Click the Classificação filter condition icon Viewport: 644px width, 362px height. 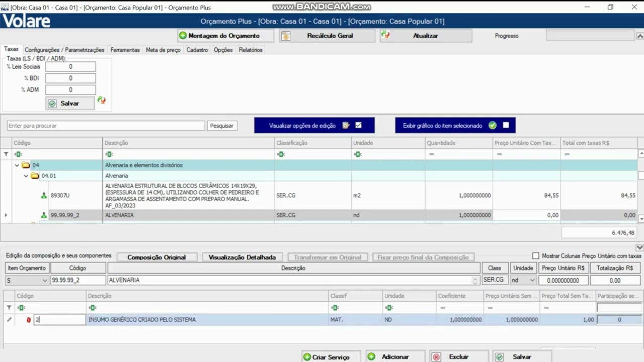point(281,154)
